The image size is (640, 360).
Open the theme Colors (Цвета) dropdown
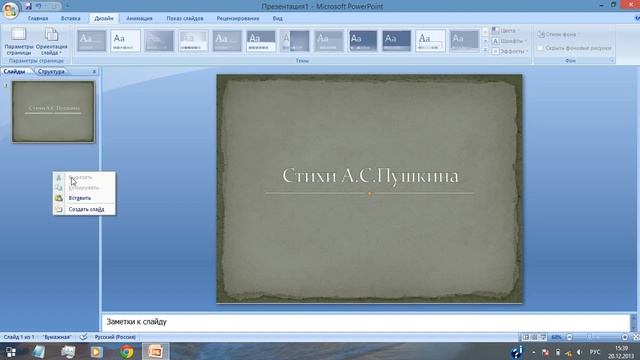(506, 31)
